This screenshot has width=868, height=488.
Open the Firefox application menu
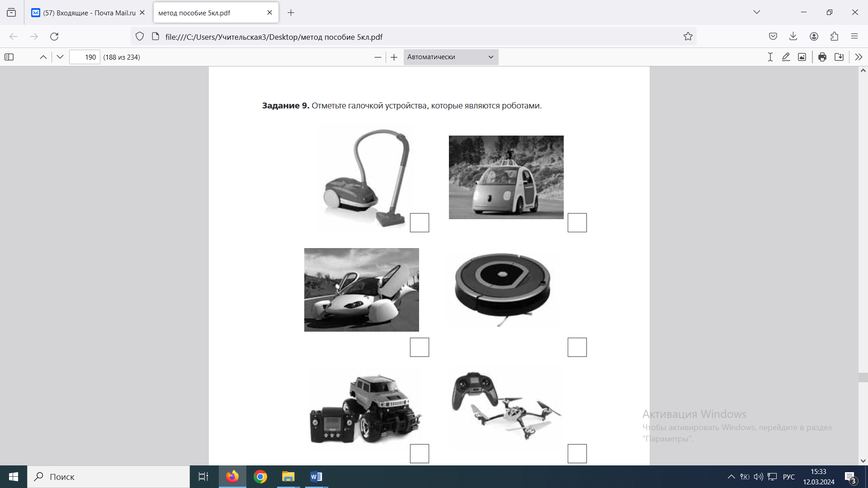pyautogui.click(x=854, y=37)
